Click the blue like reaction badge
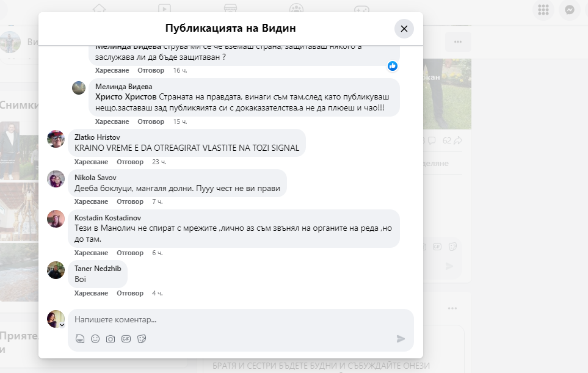Screen dimensions: 588x373 (x=393, y=66)
